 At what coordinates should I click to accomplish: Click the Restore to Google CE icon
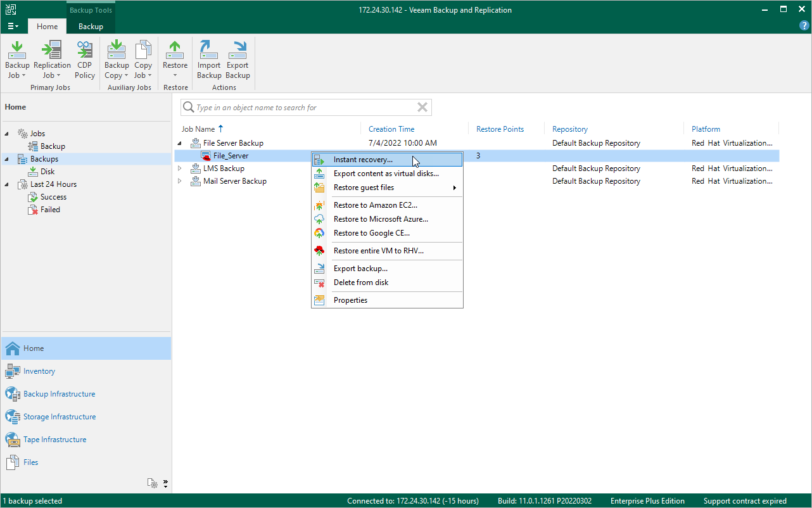point(319,233)
